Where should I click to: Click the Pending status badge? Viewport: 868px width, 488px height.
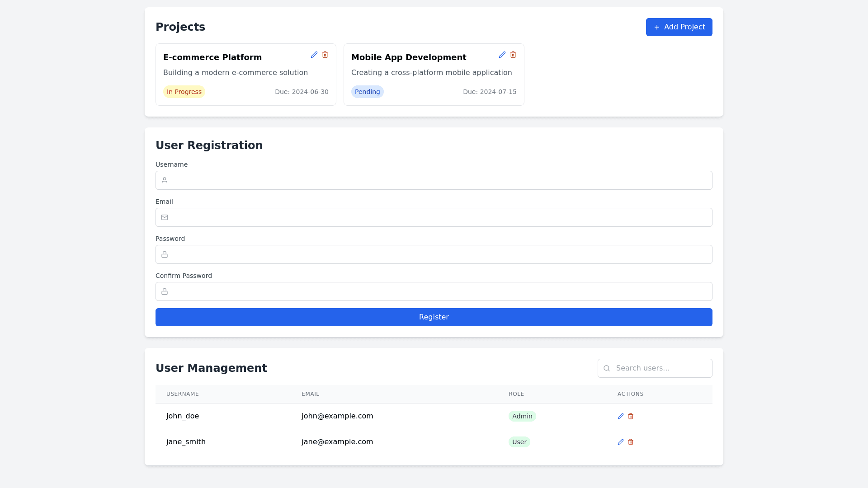click(367, 92)
